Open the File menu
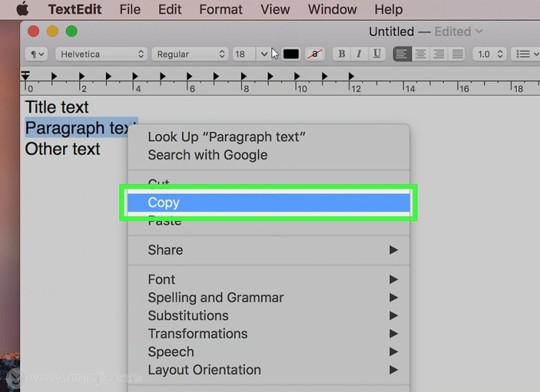The image size is (540, 392). click(x=130, y=9)
